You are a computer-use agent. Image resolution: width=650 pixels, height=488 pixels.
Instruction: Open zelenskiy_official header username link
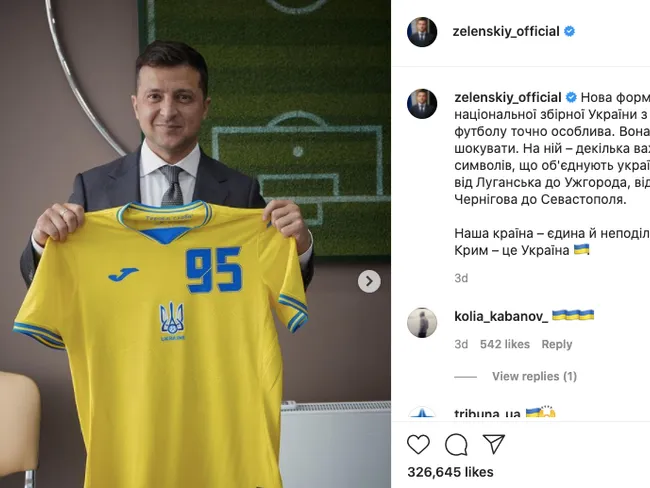[506, 31]
